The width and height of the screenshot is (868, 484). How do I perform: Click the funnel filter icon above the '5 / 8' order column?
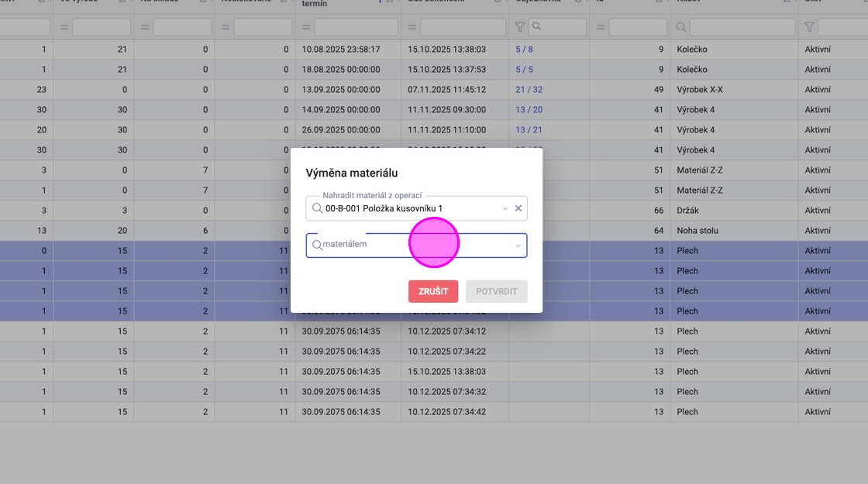(520, 26)
